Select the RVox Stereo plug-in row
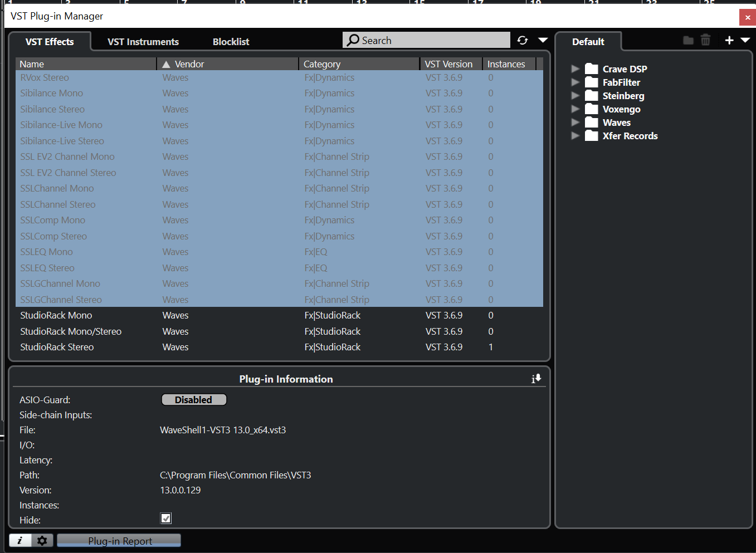 279,77
